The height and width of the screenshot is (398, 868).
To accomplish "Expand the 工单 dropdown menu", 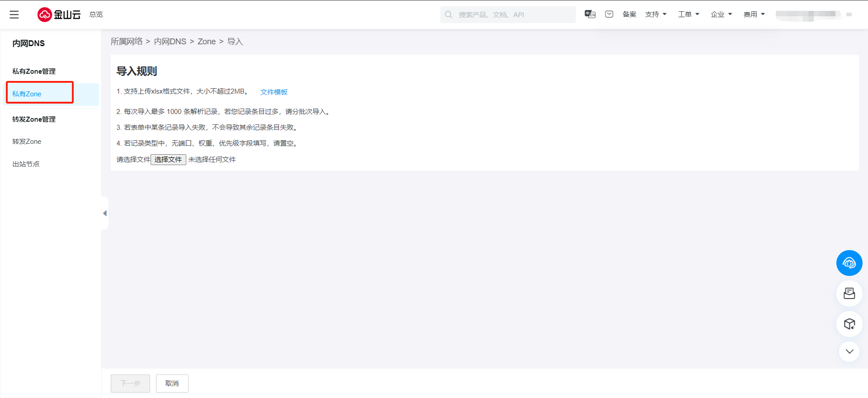I will tap(689, 14).
